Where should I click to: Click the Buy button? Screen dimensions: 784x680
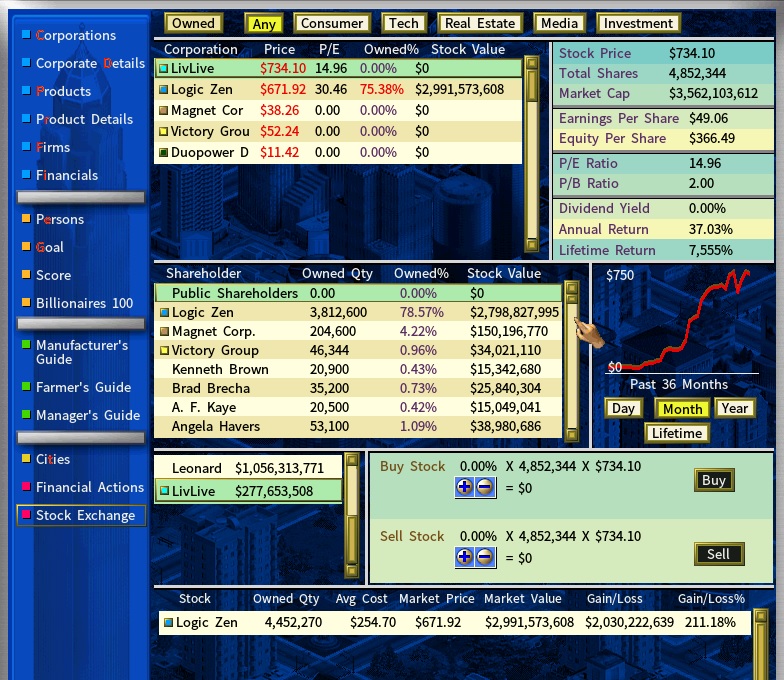click(714, 480)
